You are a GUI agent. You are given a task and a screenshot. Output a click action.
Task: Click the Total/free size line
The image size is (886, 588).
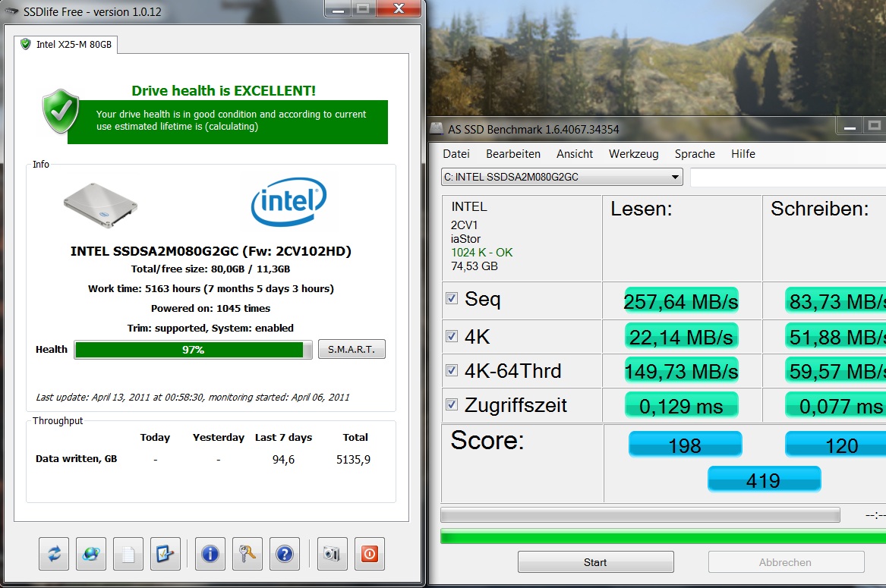coord(211,269)
